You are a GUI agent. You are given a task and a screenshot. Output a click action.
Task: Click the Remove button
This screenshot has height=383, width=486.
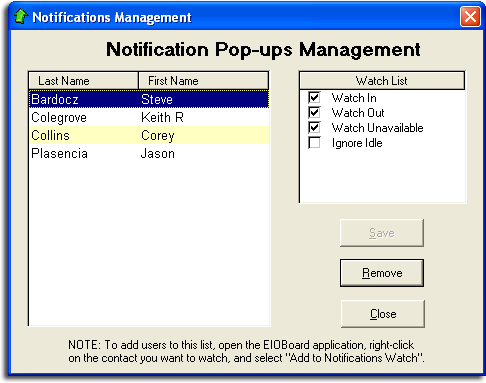click(382, 273)
